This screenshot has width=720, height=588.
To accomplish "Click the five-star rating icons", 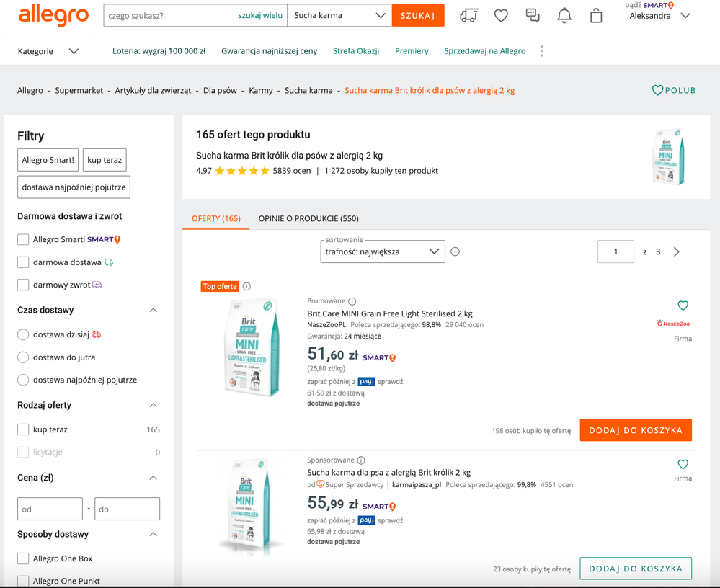I will coord(242,171).
